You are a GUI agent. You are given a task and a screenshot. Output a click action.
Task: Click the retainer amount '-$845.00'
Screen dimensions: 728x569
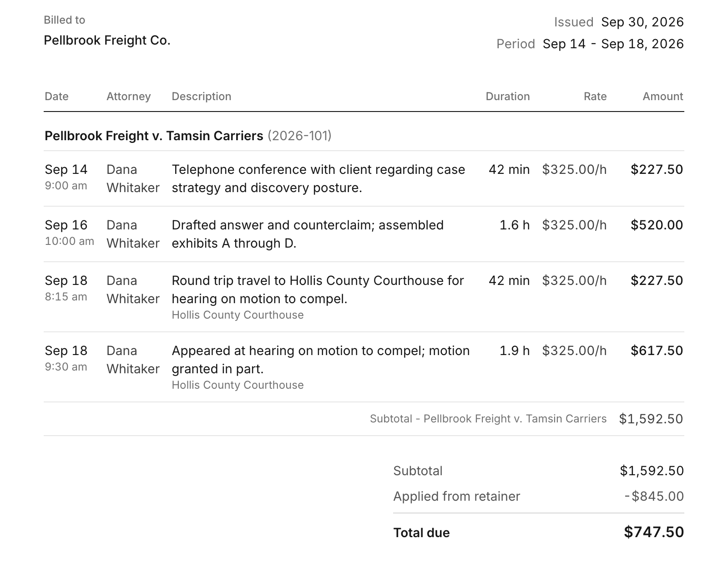pyautogui.click(x=654, y=496)
